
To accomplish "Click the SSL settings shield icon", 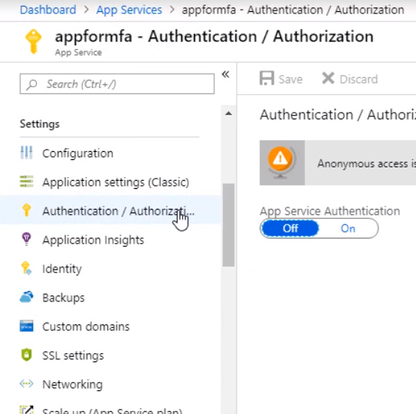I will click(26, 355).
